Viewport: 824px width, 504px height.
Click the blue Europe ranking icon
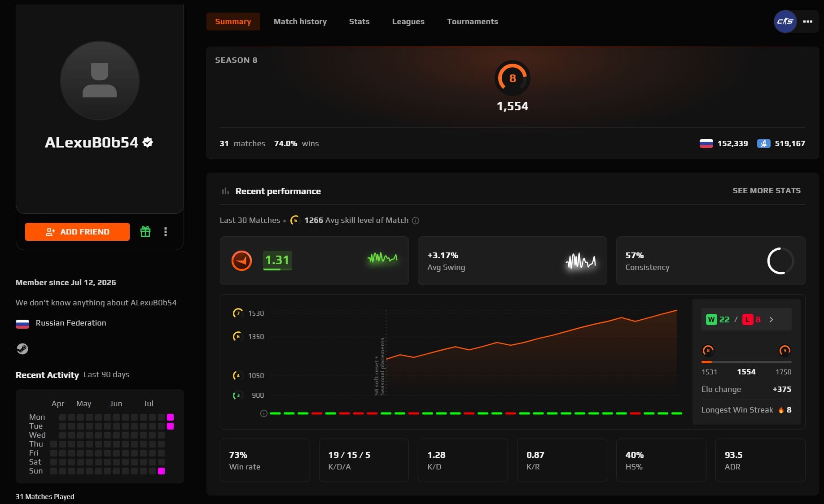764,143
